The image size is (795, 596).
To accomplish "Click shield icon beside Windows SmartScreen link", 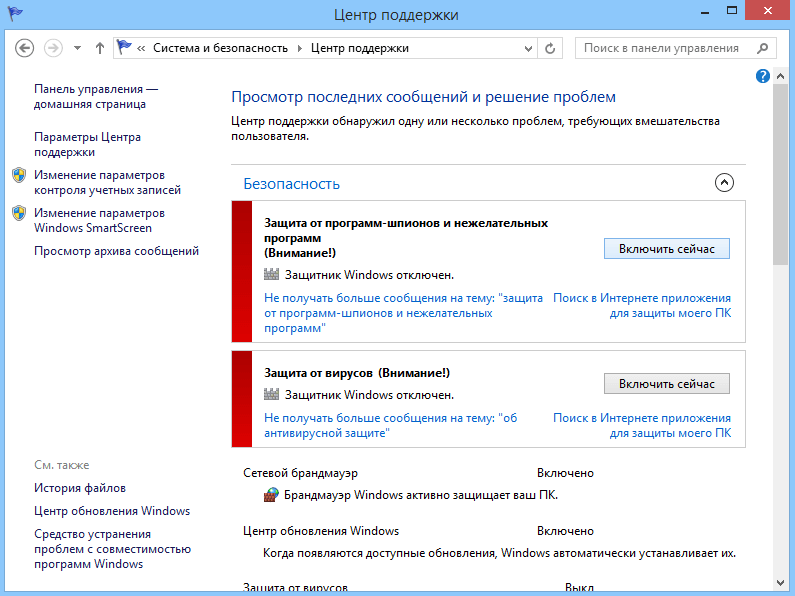I will 19,213.
